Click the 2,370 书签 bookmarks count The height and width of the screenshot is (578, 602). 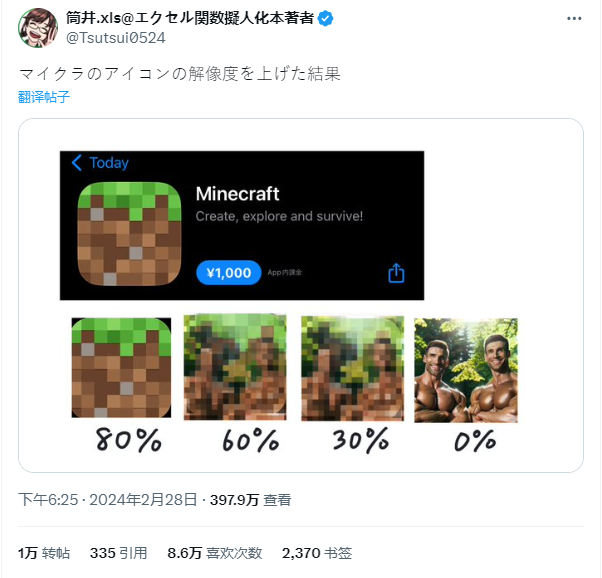coord(317,553)
